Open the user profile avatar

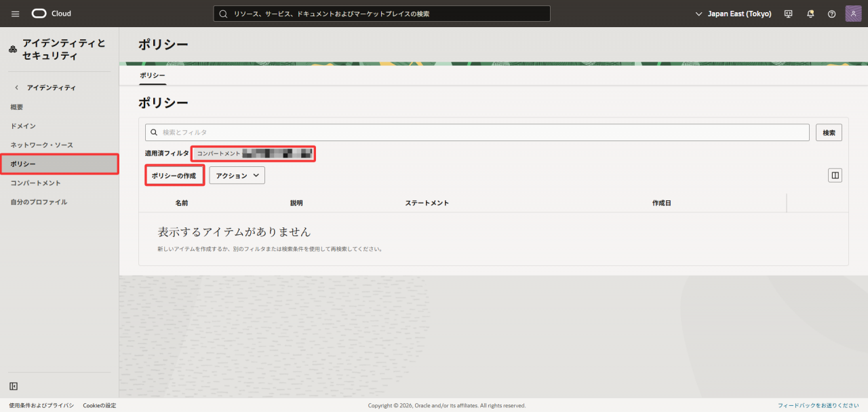853,14
